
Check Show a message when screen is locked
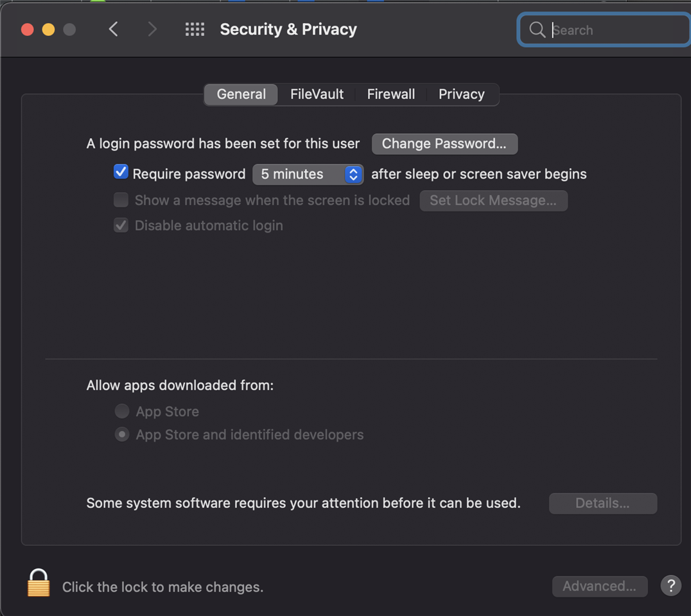(121, 200)
